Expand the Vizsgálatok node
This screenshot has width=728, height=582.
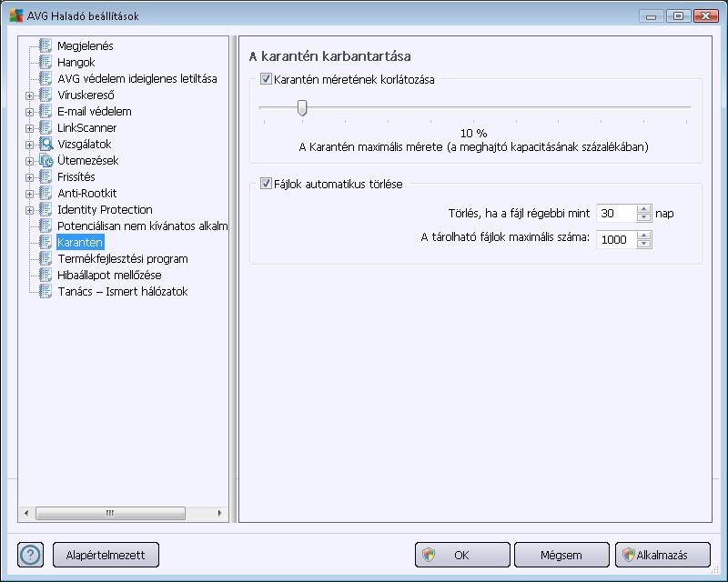[29, 145]
